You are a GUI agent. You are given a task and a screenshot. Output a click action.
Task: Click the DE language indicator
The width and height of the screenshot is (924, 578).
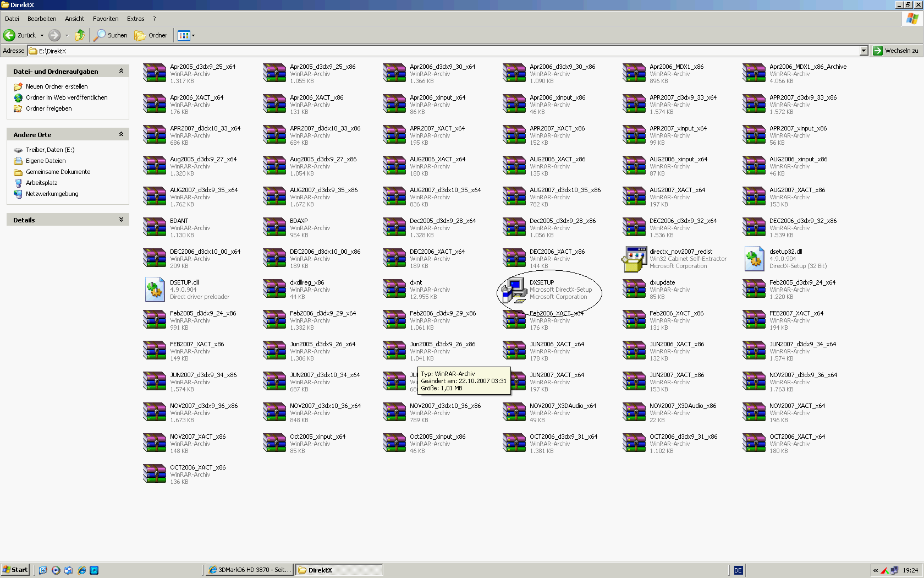pos(738,570)
